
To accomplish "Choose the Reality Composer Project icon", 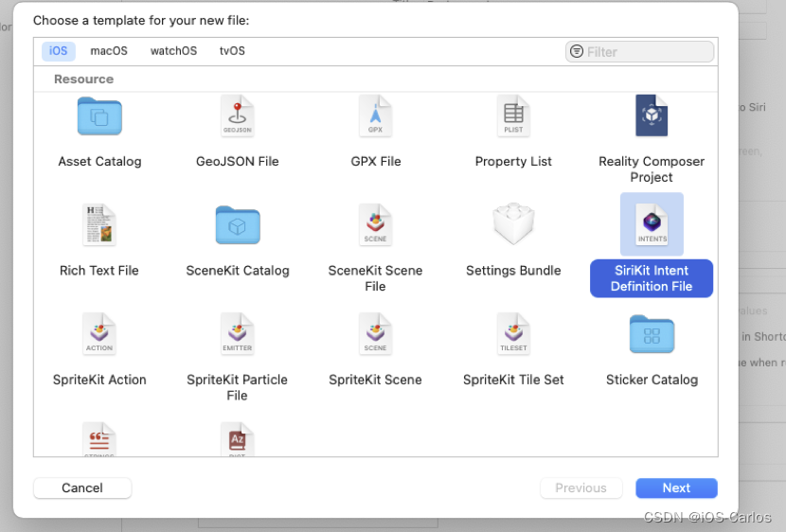I will [x=652, y=115].
